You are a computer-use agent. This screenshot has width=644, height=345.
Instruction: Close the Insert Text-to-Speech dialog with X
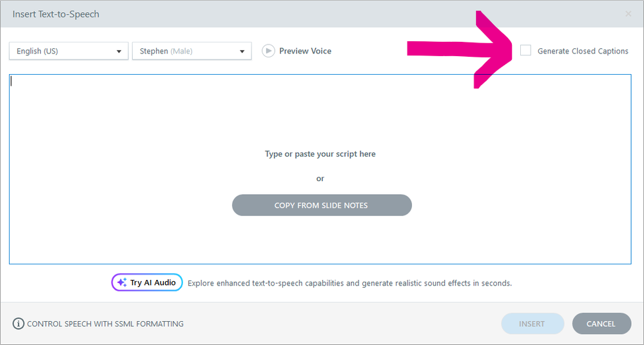pos(629,14)
